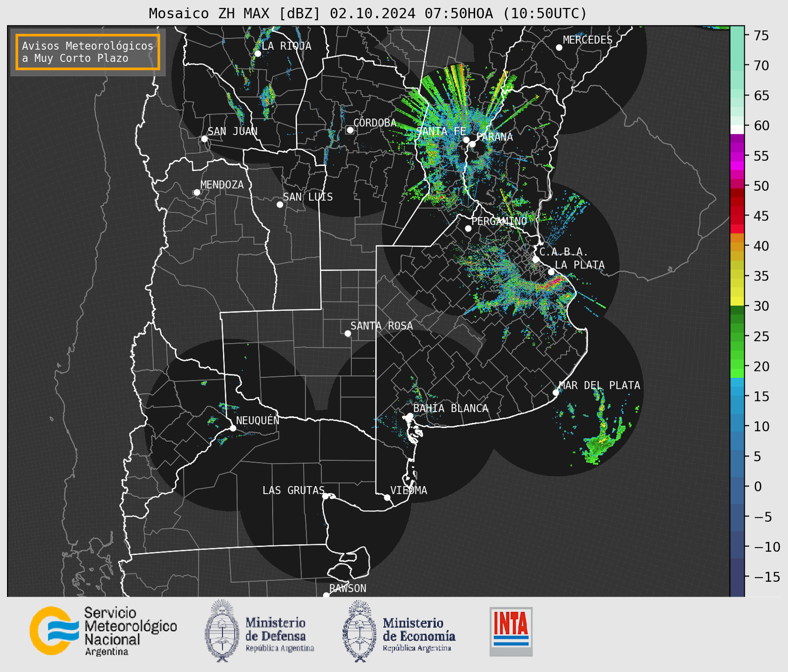Click the PARANÁ city label
This screenshot has height=672, width=788.
tap(494, 137)
